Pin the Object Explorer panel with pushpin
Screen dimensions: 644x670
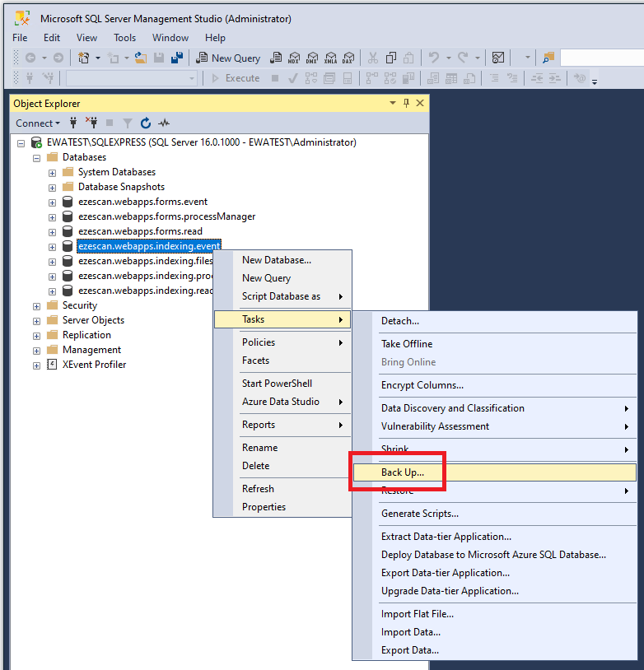pyautogui.click(x=406, y=104)
